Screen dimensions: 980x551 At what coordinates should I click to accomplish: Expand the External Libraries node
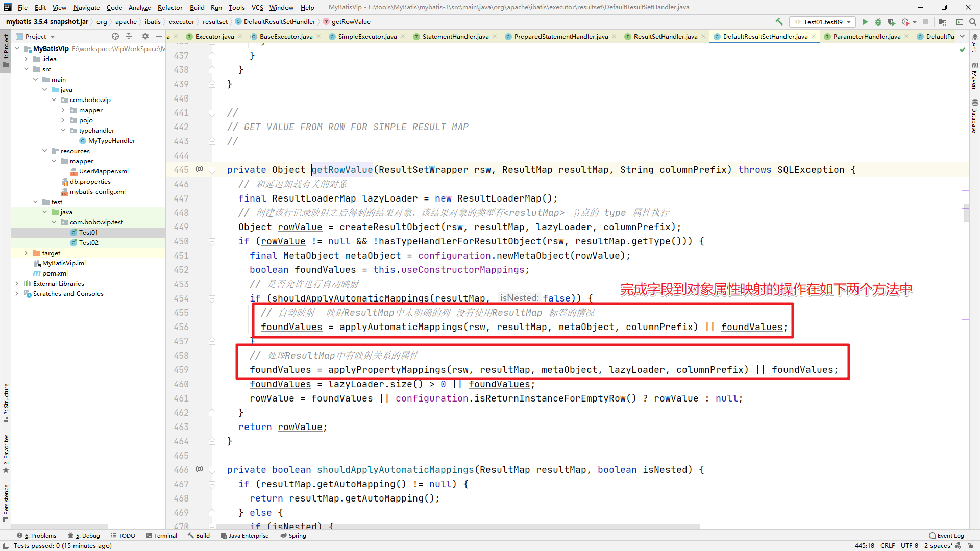click(x=17, y=284)
